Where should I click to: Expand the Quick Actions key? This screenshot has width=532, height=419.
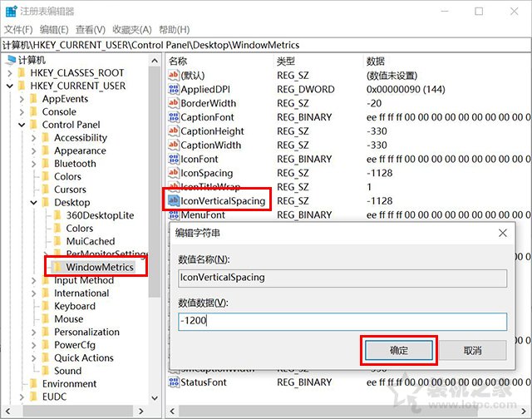[33, 358]
